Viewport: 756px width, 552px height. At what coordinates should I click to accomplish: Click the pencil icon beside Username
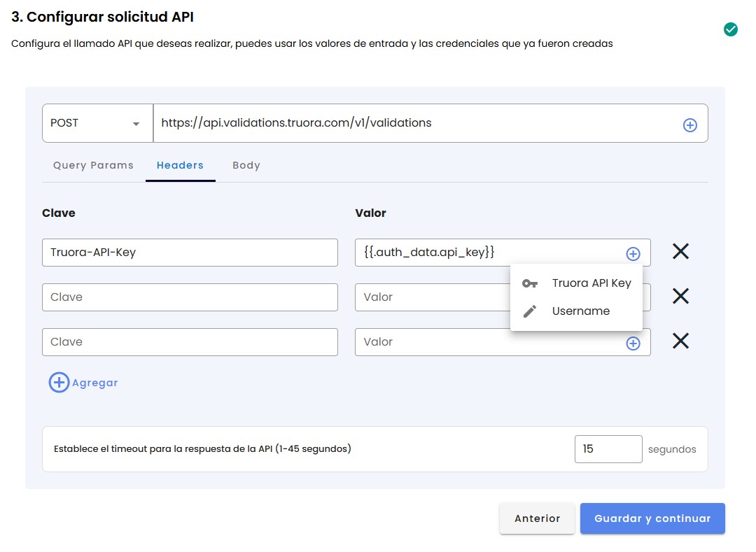530,311
